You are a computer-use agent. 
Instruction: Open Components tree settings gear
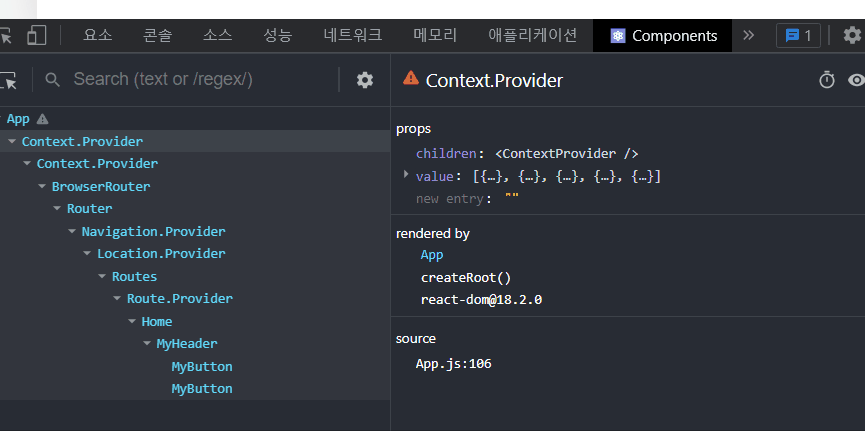[x=365, y=80]
